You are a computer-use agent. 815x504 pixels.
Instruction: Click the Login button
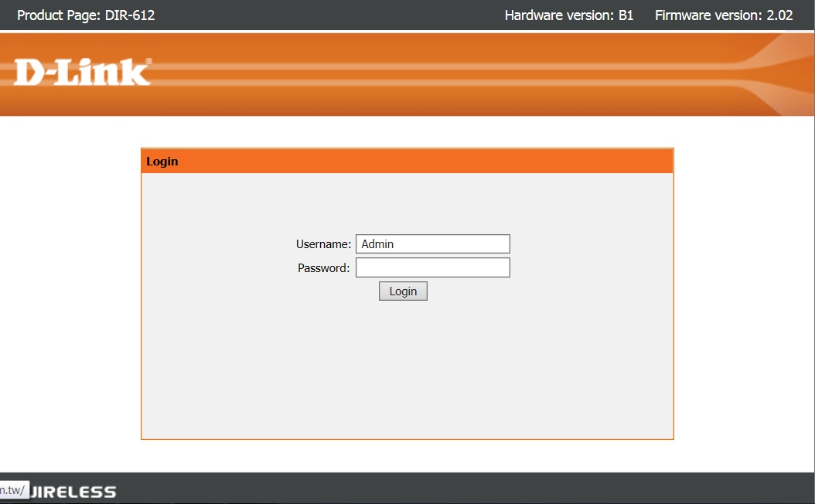pos(403,291)
